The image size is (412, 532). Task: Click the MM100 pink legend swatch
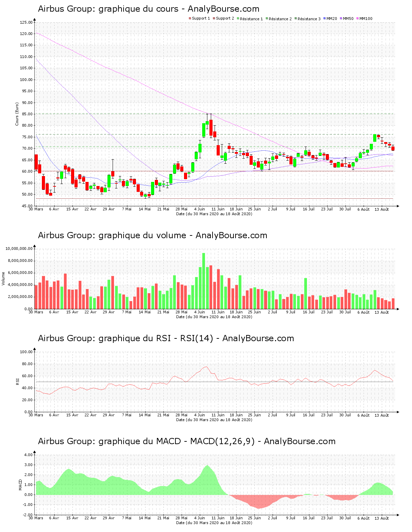tap(357, 19)
